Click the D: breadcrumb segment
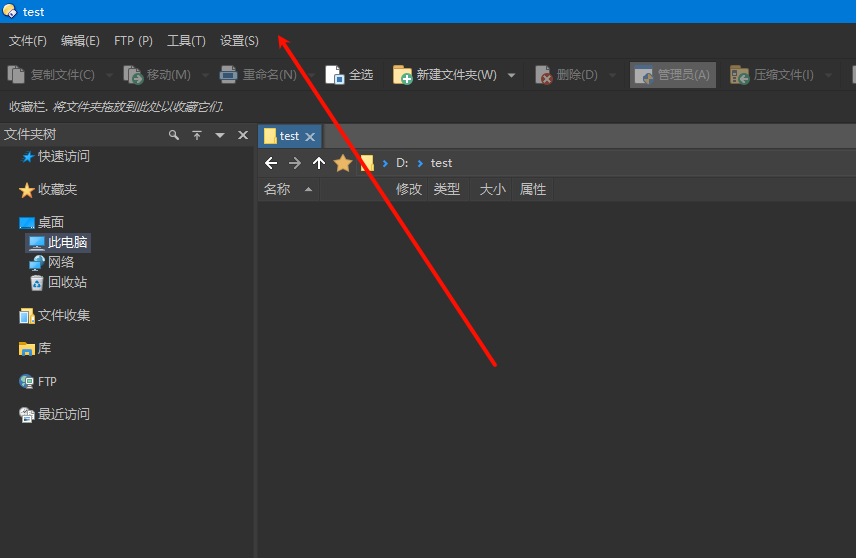856x558 pixels. pyautogui.click(x=402, y=163)
